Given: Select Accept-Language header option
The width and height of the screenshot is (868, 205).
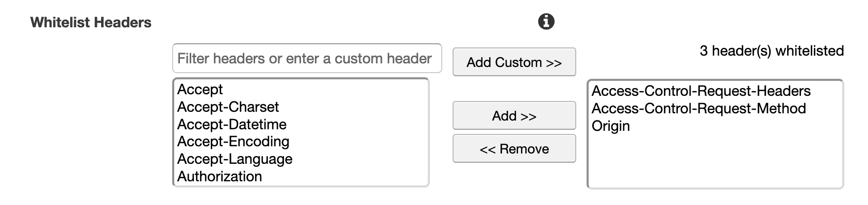Looking at the screenshot, I should [x=301, y=159].
